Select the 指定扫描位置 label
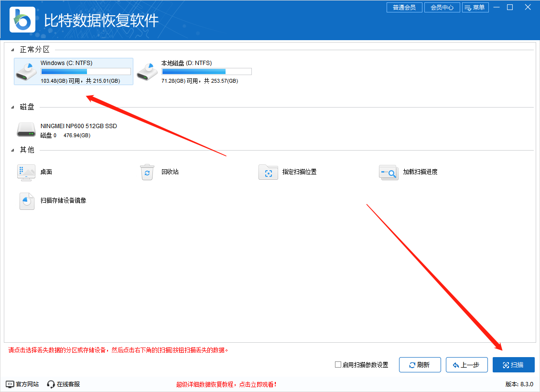The image size is (540, 392). pyautogui.click(x=300, y=172)
